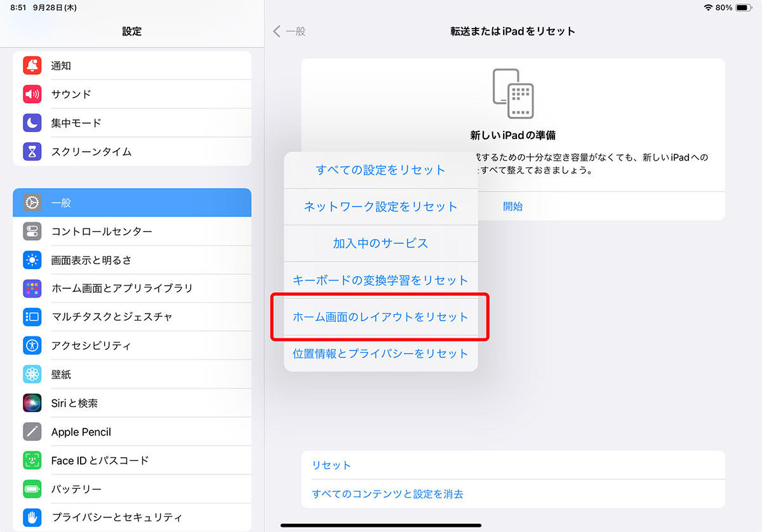Image resolution: width=762 pixels, height=532 pixels.
Task: Go back to 一般 with the chevron
Action: [x=289, y=31]
